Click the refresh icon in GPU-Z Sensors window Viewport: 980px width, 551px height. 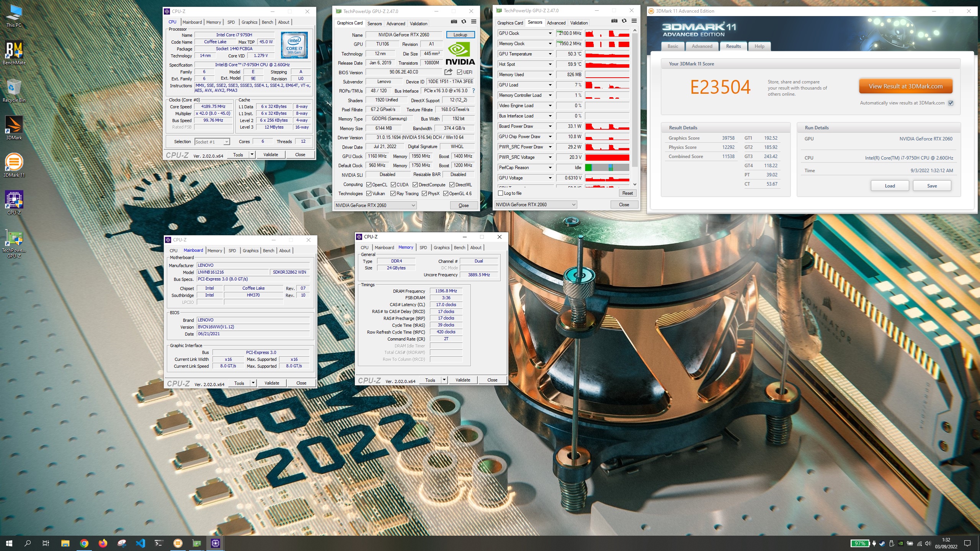click(x=624, y=21)
